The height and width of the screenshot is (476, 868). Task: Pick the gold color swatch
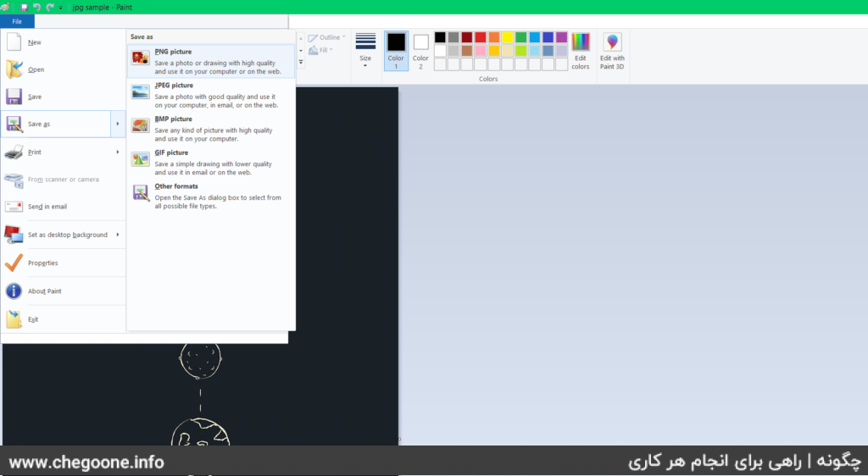pyautogui.click(x=494, y=51)
